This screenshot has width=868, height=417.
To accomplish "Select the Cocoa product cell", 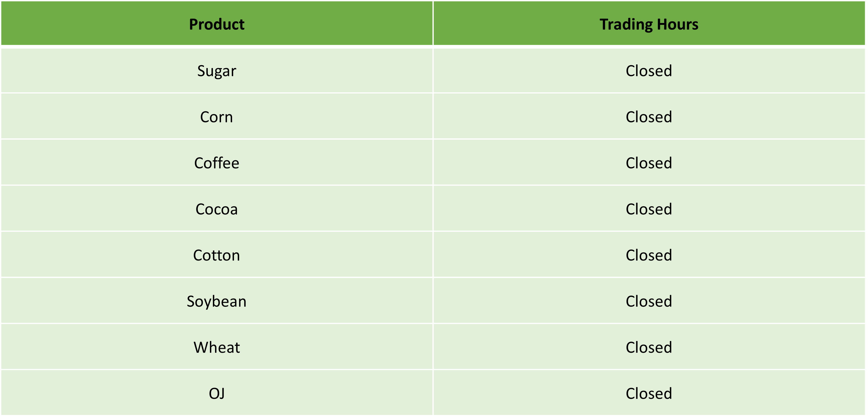I will click(x=217, y=209).
